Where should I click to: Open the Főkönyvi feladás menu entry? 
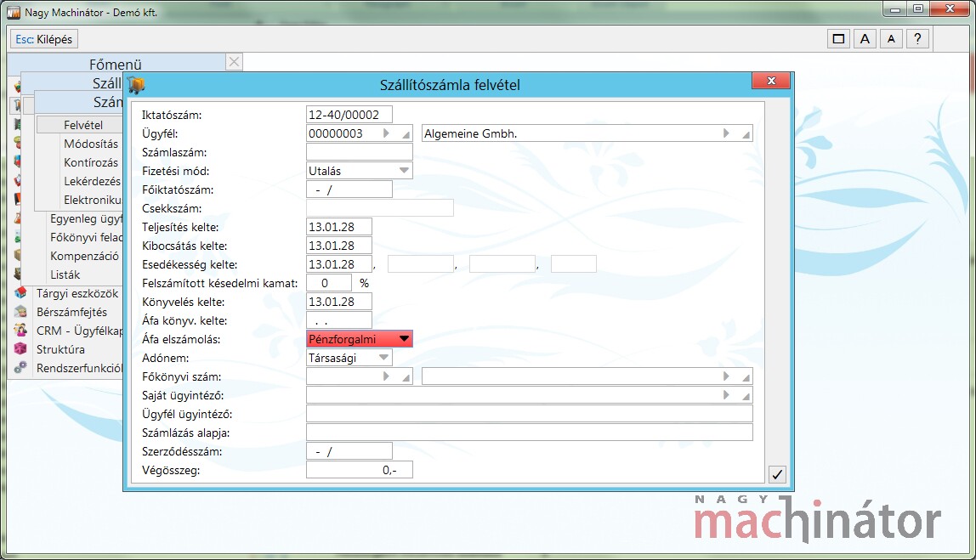coord(86,237)
